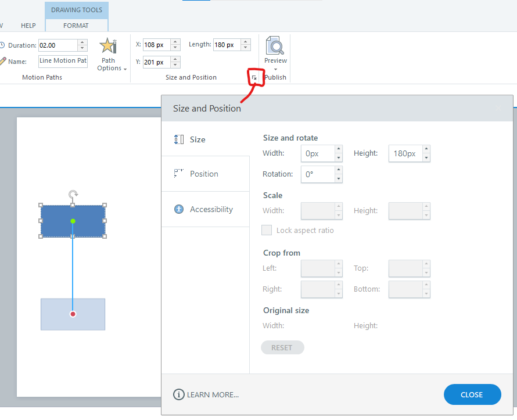Click the Learn More link
This screenshot has height=420, width=517.
coord(213,395)
